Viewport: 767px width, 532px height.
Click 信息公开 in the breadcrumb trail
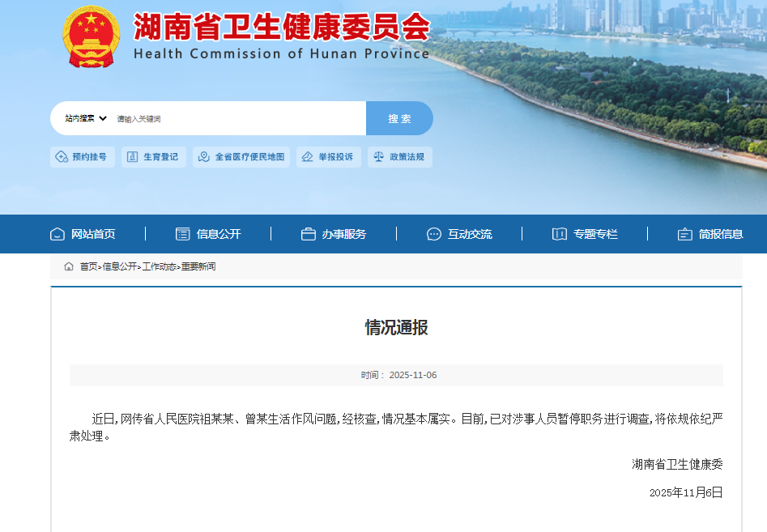[119, 266]
